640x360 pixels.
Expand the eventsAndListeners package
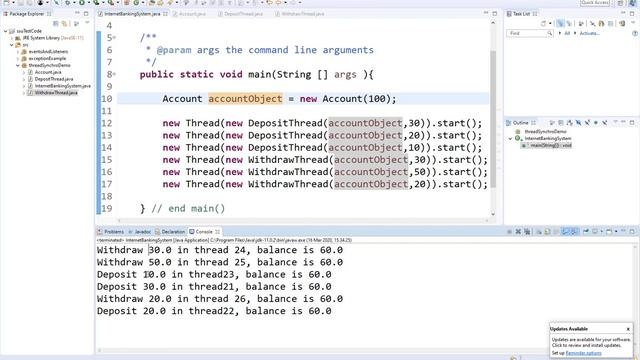point(18,52)
